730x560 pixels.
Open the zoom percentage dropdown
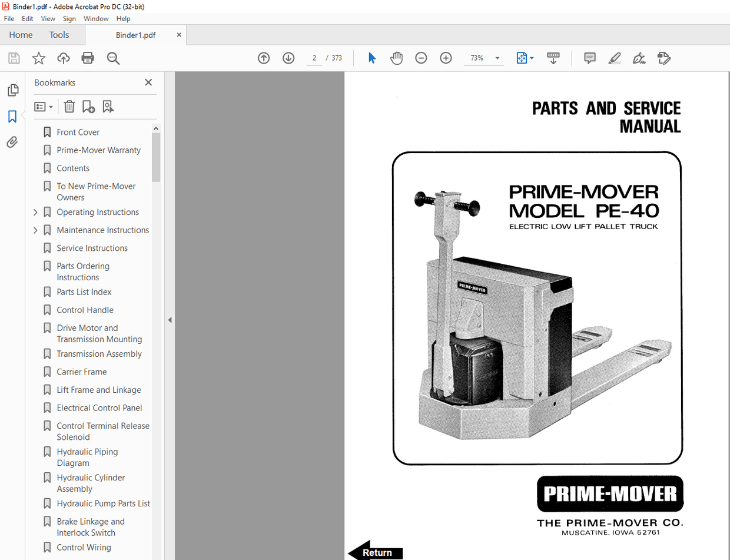pos(497,58)
